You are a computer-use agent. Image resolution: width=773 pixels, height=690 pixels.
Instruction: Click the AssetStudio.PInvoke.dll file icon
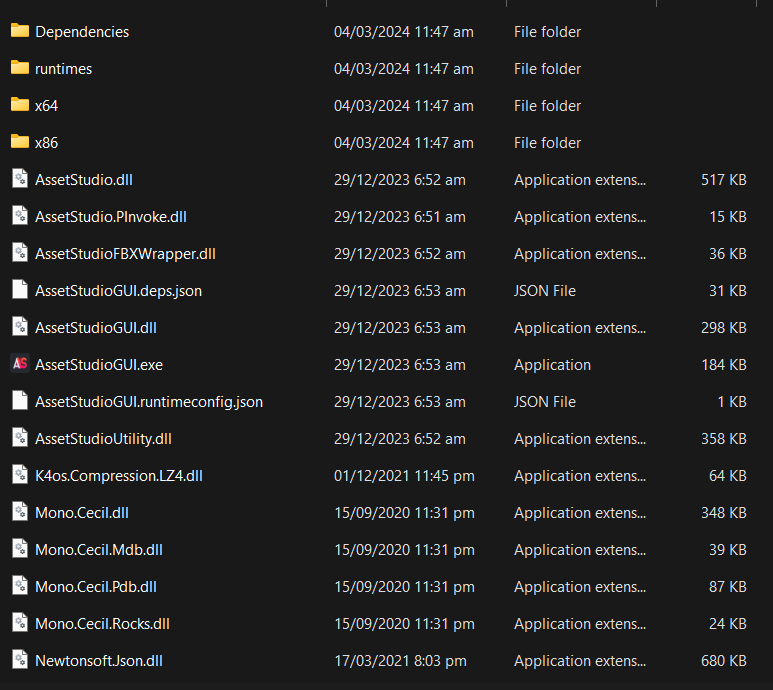point(20,215)
